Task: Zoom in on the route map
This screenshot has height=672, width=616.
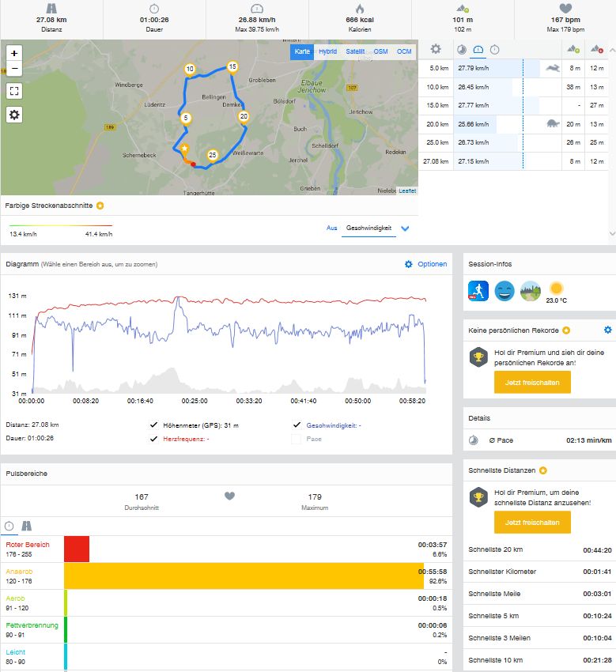Action: coord(14,53)
